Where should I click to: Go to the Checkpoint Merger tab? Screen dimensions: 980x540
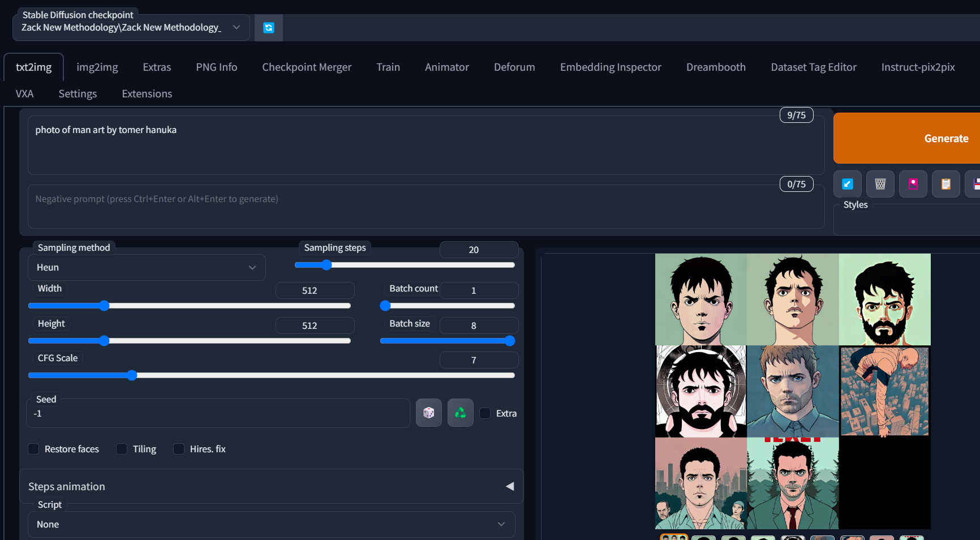307,67
